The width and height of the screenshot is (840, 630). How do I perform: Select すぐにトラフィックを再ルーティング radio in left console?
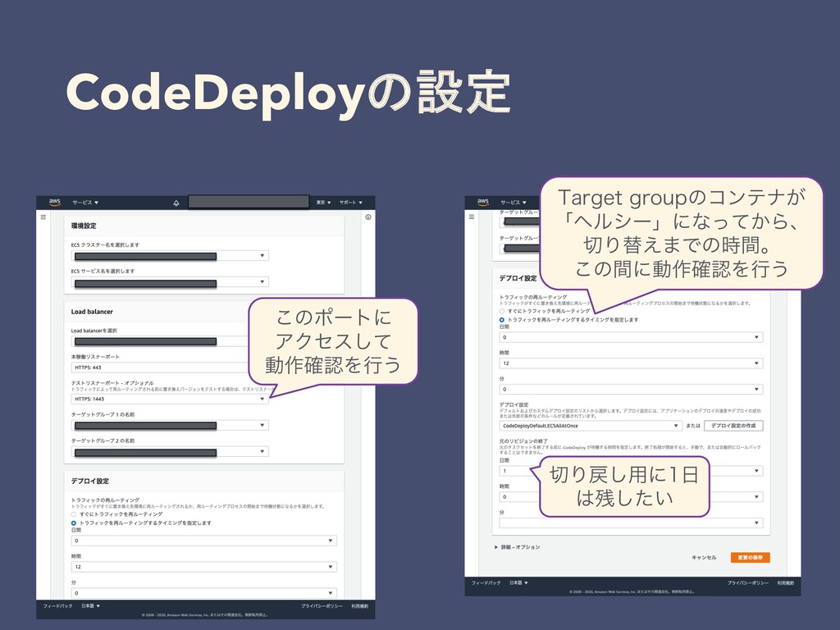tap(74, 514)
